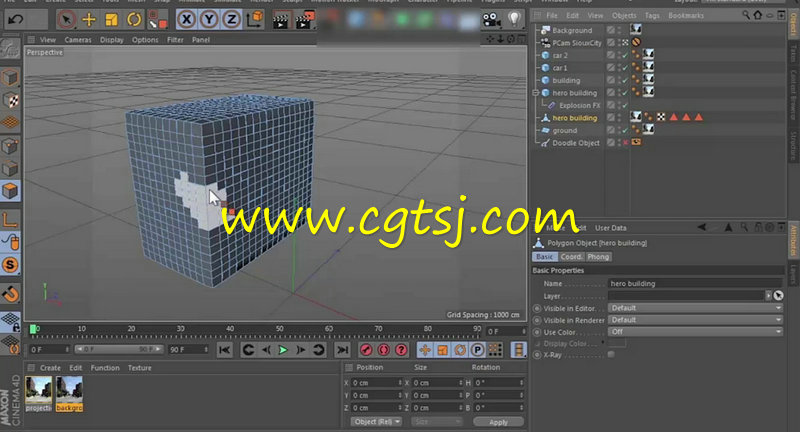The image size is (800, 432).
Task: Toggle the Y axis lock
Action: [209, 20]
